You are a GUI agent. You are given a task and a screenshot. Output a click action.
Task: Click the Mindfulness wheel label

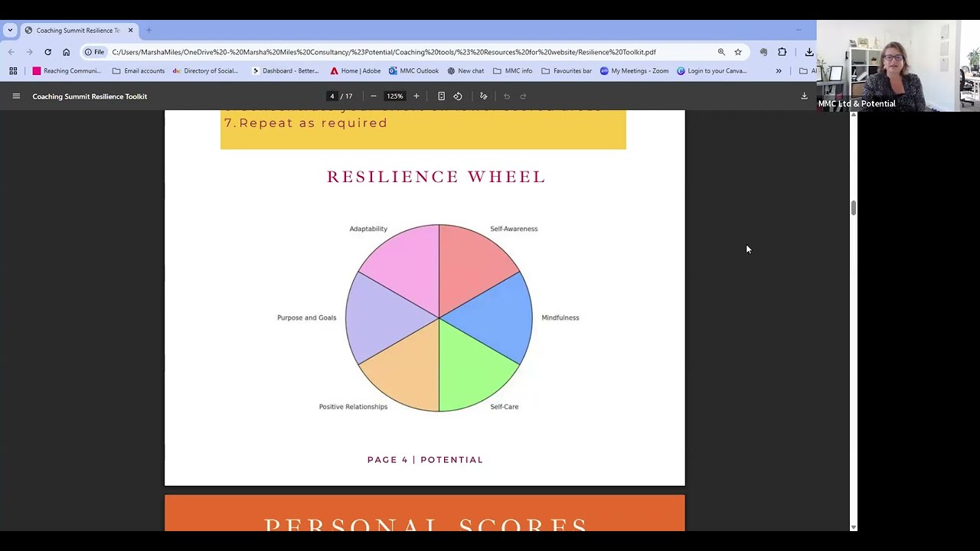[560, 318]
